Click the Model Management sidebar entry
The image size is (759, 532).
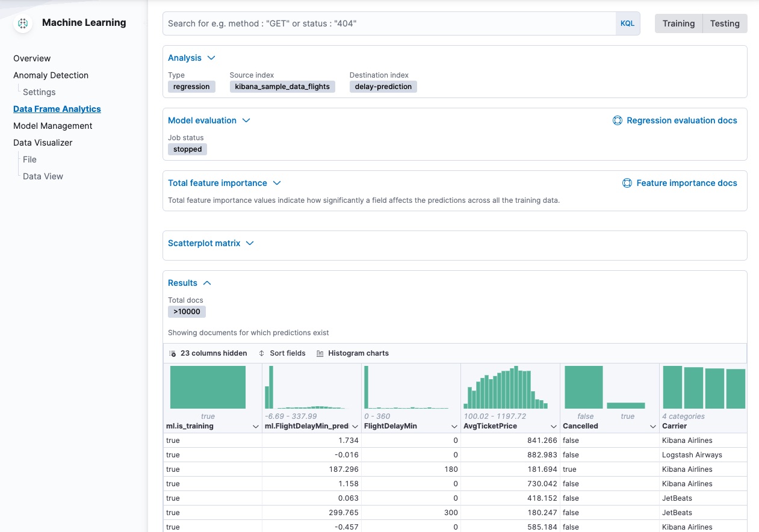click(x=52, y=125)
